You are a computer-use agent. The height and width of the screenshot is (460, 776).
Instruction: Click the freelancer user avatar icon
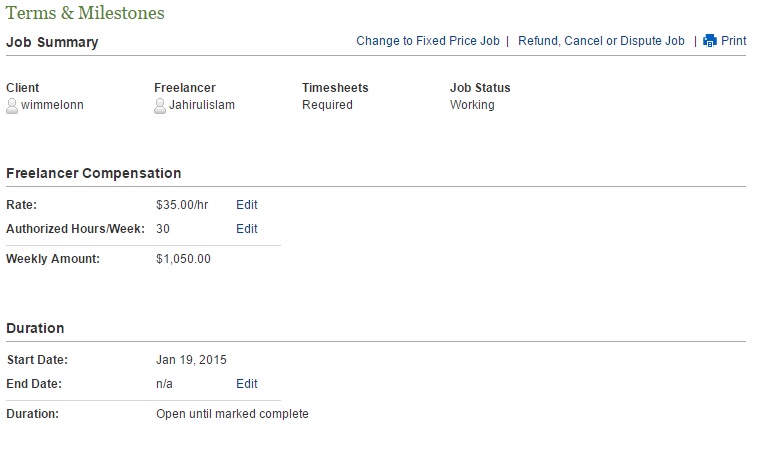[160, 105]
